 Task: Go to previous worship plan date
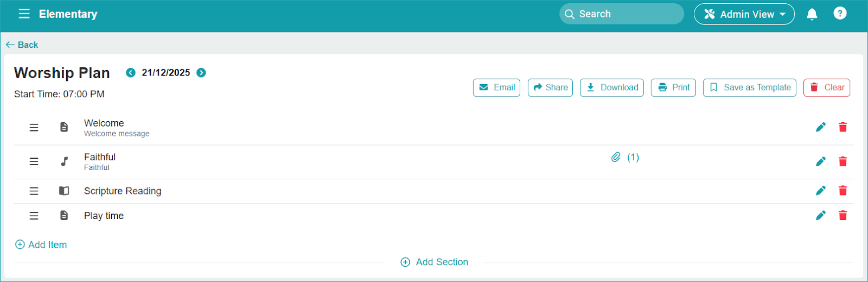point(131,73)
